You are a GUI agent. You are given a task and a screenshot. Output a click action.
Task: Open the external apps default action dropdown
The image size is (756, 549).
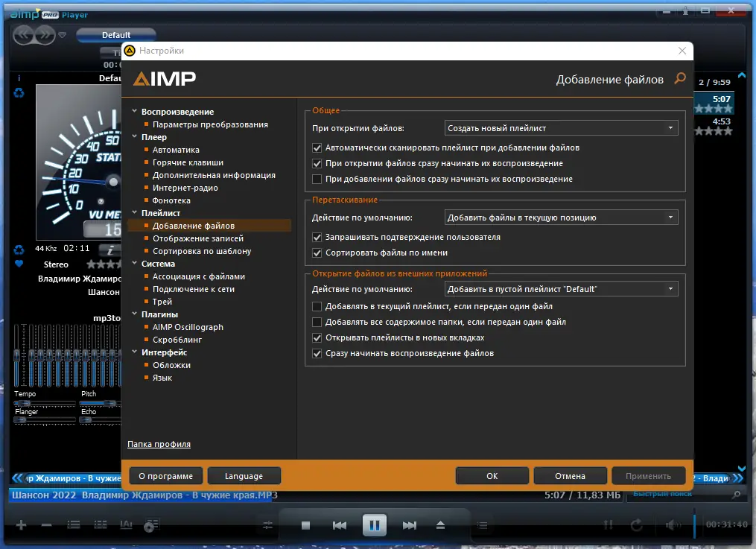561,289
